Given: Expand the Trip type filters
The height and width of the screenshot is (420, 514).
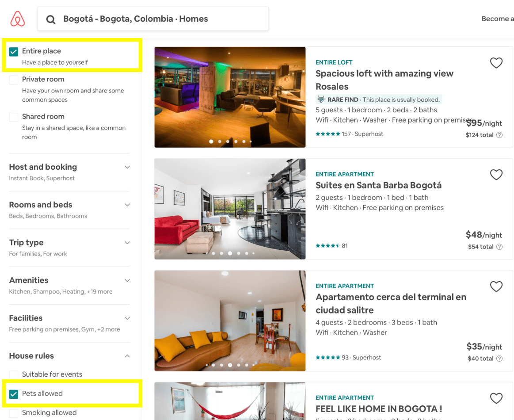Looking at the screenshot, I should click(127, 242).
